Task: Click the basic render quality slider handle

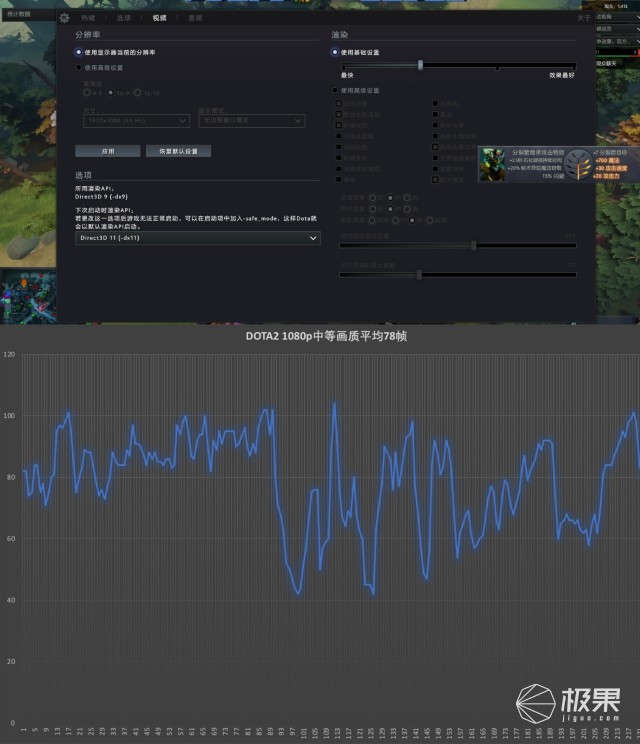Action: [420, 65]
